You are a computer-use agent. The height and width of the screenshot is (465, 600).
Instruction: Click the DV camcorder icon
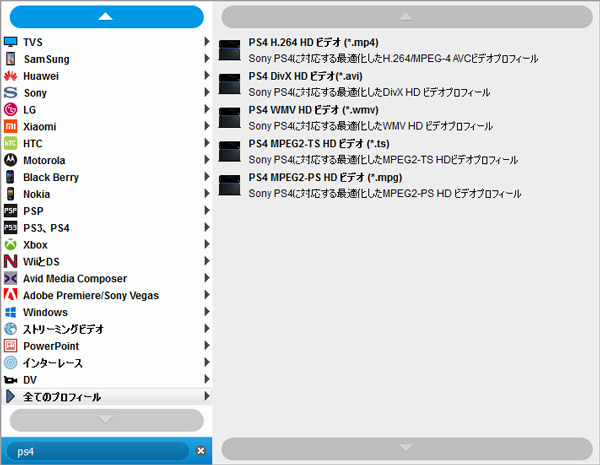point(11,380)
